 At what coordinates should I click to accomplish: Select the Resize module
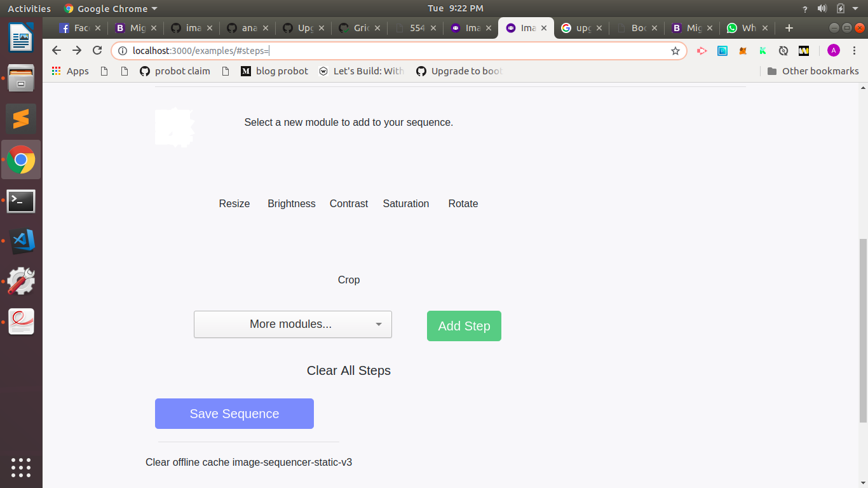pos(234,204)
